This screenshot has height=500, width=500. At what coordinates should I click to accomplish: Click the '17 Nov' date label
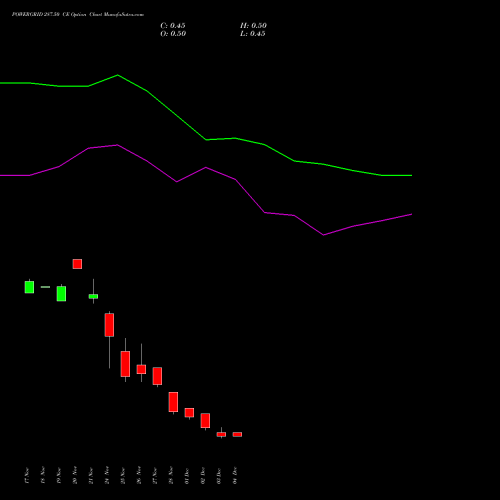(x=27, y=476)
